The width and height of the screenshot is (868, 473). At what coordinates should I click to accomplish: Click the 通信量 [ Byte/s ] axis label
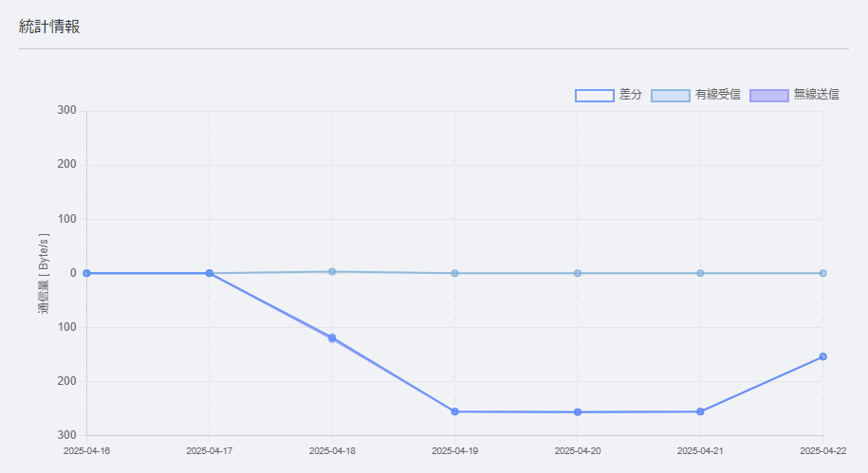[x=44, y=273]
